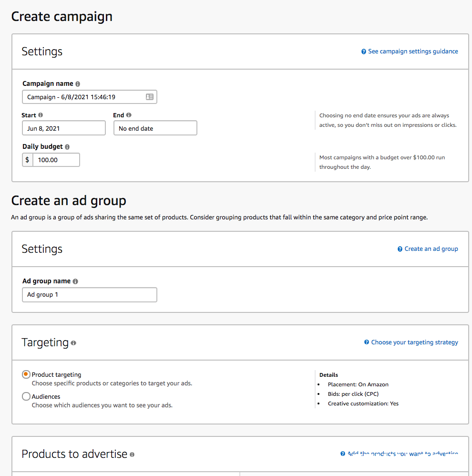472x476 pixels.
Task: Click the Ad group name field label
Action: click(x=46, y=281)
